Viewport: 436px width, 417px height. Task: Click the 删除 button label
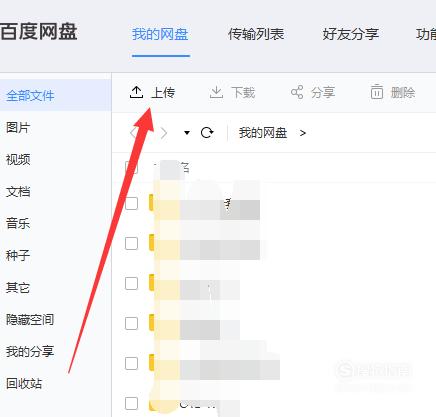pos(403,92)
